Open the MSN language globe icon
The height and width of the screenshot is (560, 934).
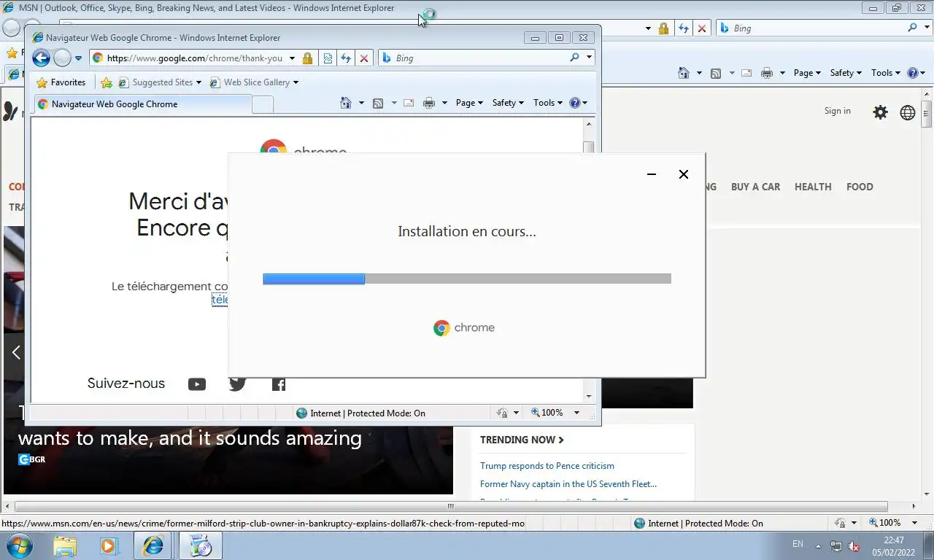tap(908, 112)
